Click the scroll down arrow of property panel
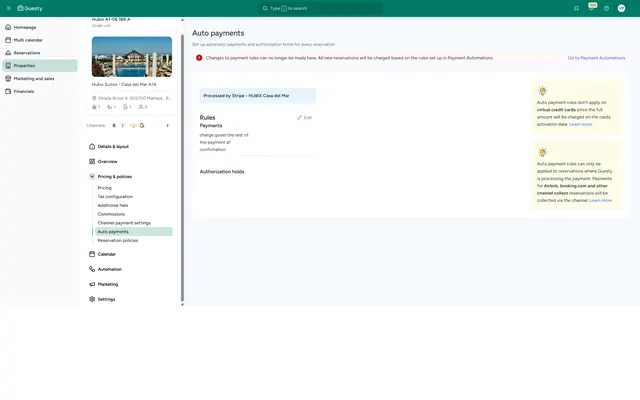Image resolution: width=640 pixels, height=400 pixels. pos(182,304)
